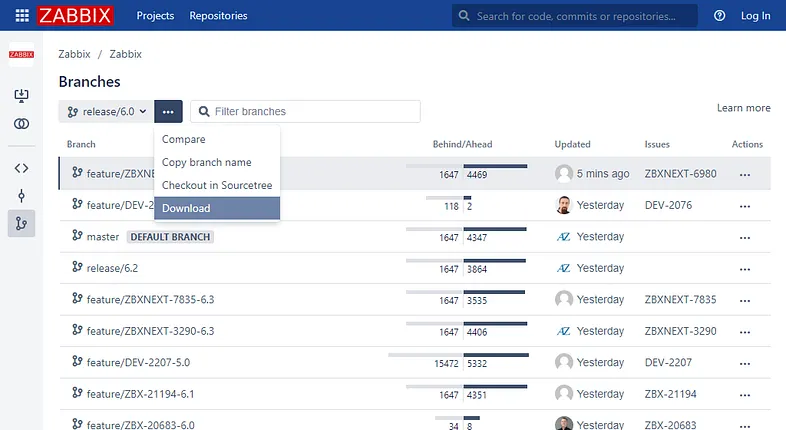
Task: Click the '5 mins ago' updated time
Action: point(603,174)
